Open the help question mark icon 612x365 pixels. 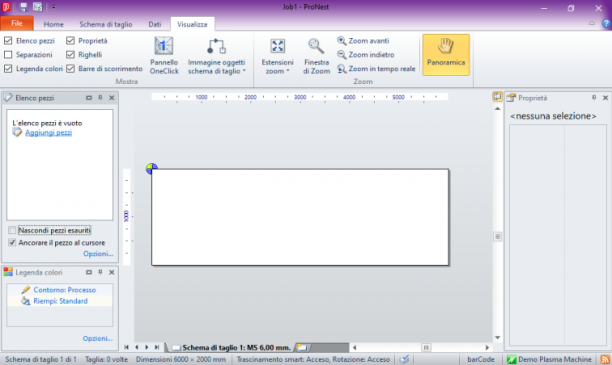coord(606,23)
